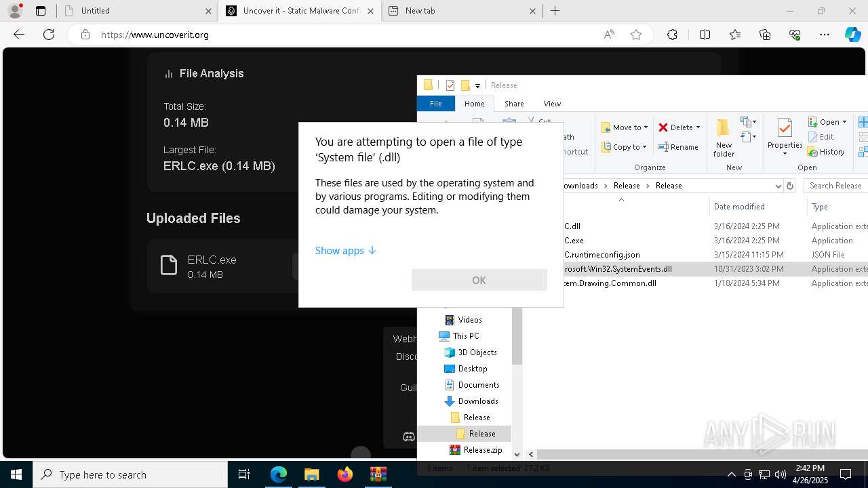
Task: Close the Untitled tab
Action: pos(208,11)
